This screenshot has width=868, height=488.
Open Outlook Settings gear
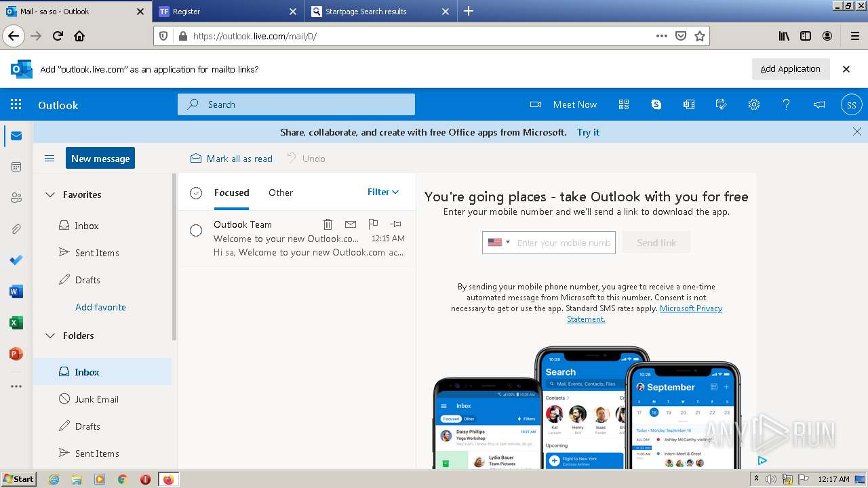click(x=754, y=104)
